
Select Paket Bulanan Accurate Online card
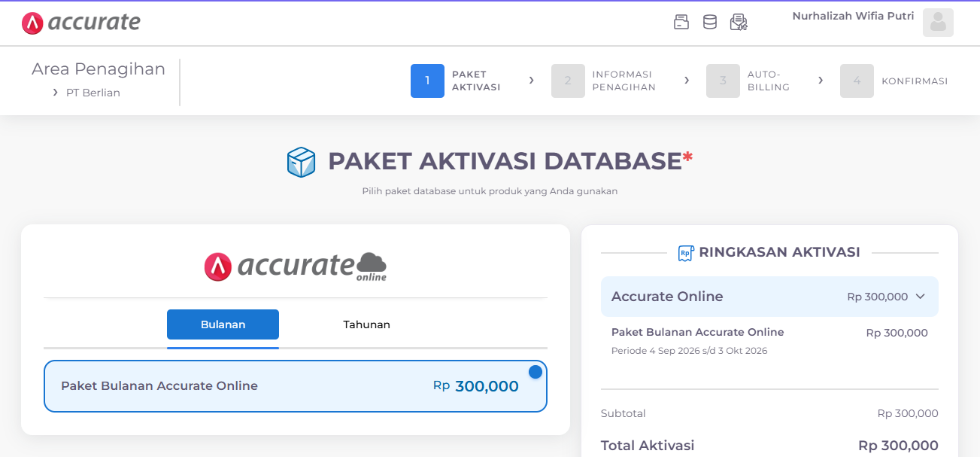coord(296,386)
